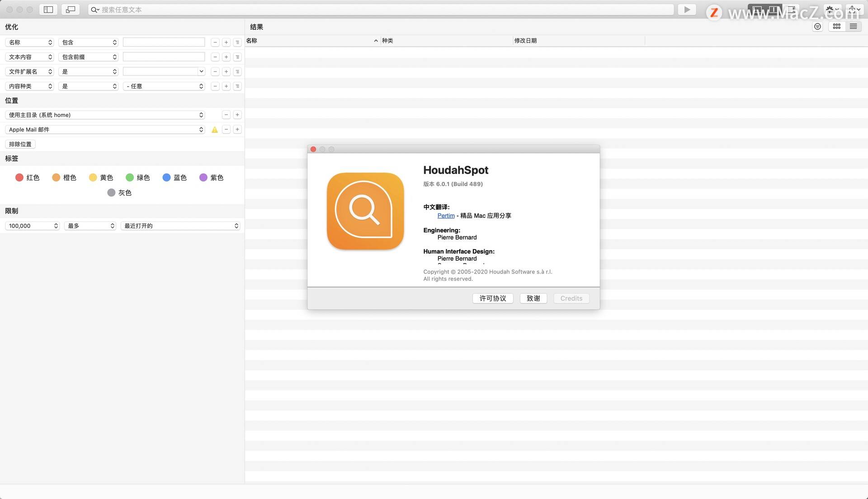Add a criterion after the 文件扩展名 row
Screen dimensions: 868x499
[226, 71]
